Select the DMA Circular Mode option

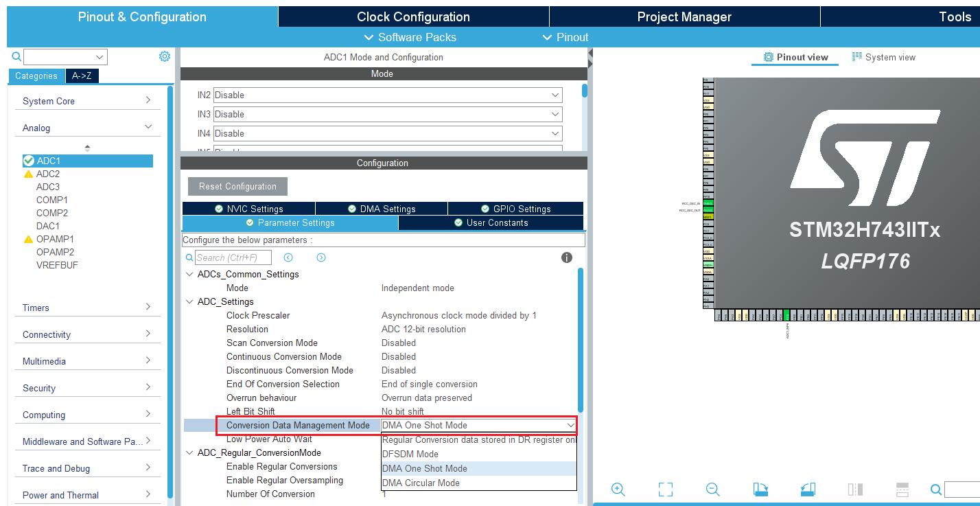pyautogui.click(x=479, y=483)
